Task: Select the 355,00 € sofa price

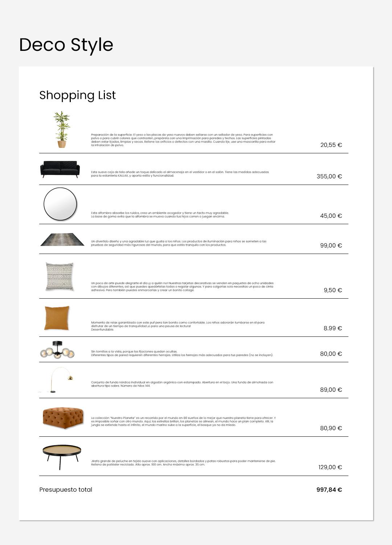Action: [329, 177]
